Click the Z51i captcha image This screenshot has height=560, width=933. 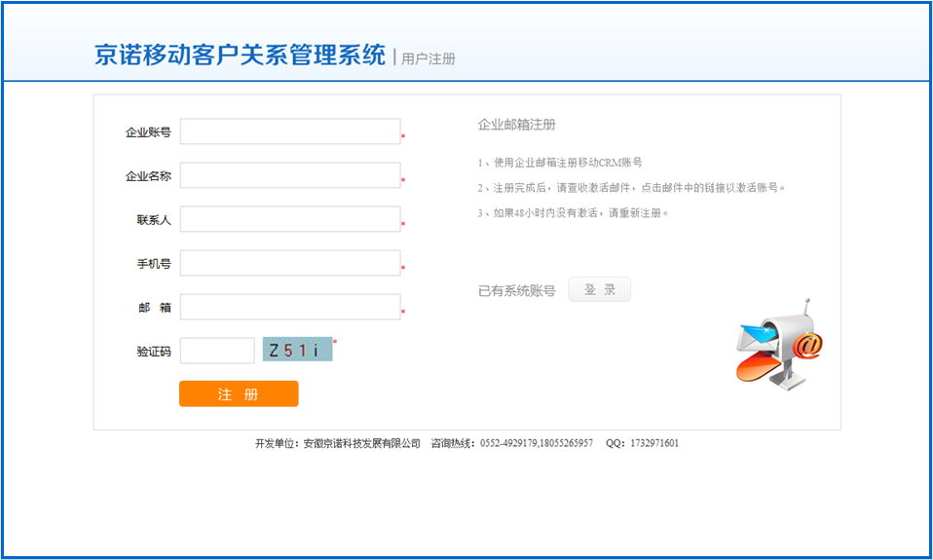tap(297, 350)
